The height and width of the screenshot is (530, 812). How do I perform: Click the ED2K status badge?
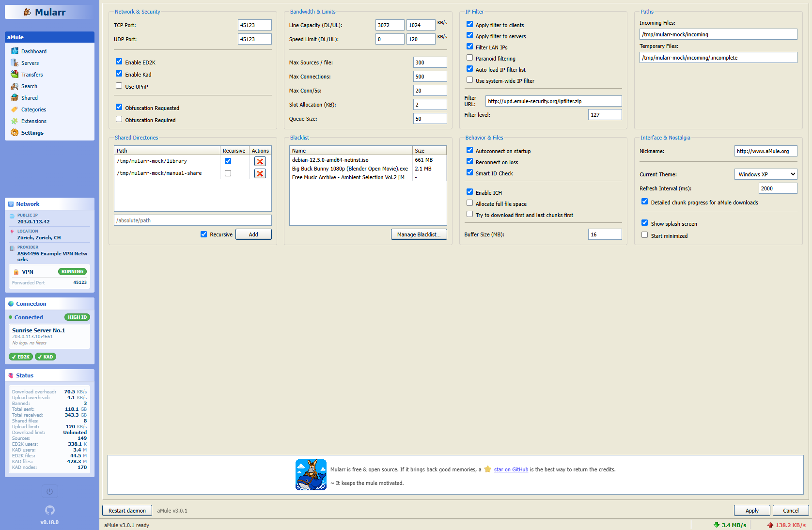click(x=21, y=357)
